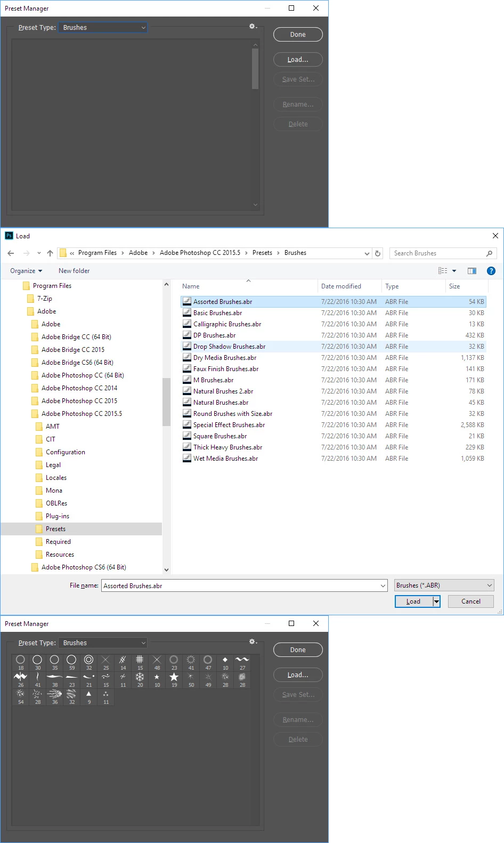This screenshot has width=504, height=843.
Task: Pick the triangle brush sized 9
Action: click(89, 697)
